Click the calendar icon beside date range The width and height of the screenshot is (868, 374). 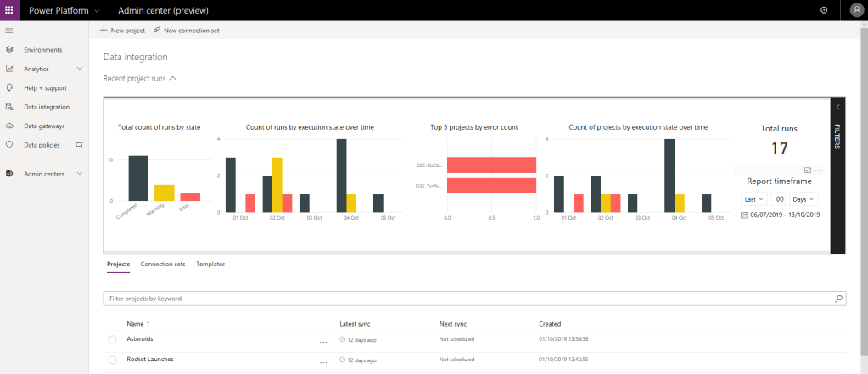[x=744, y=215]
